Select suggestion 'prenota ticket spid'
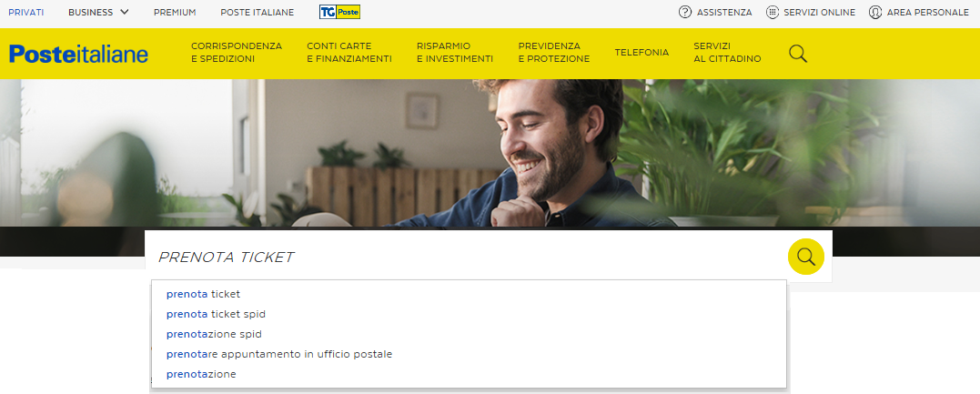The height and width of the screenshot is (394, 980). 216,314
